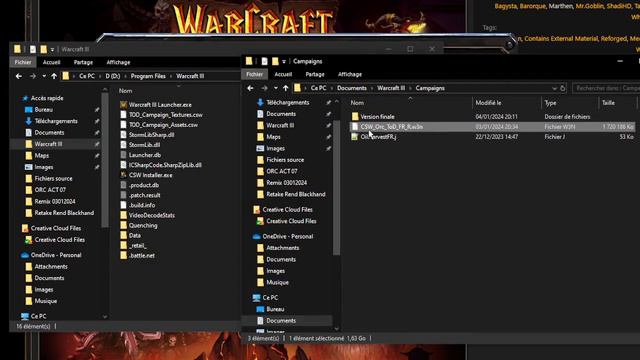Open recent locations dropdown in the Warcraft III window
640x360 pixels.
[44, 76]
